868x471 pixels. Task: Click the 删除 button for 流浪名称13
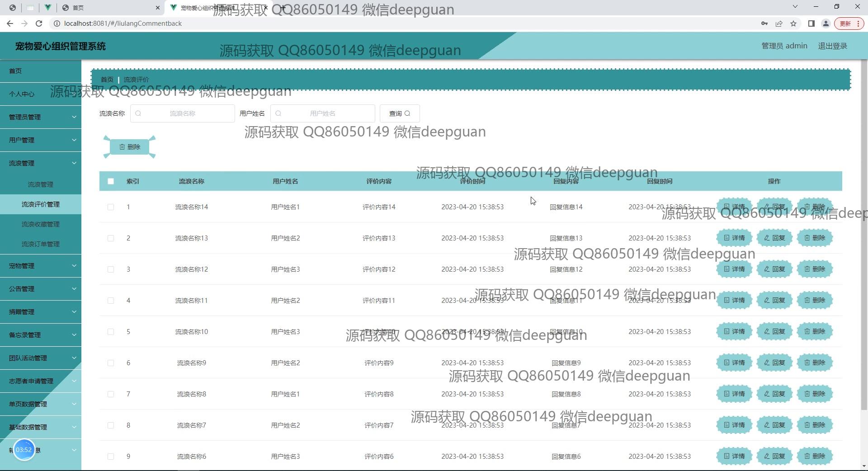point(815,238)
